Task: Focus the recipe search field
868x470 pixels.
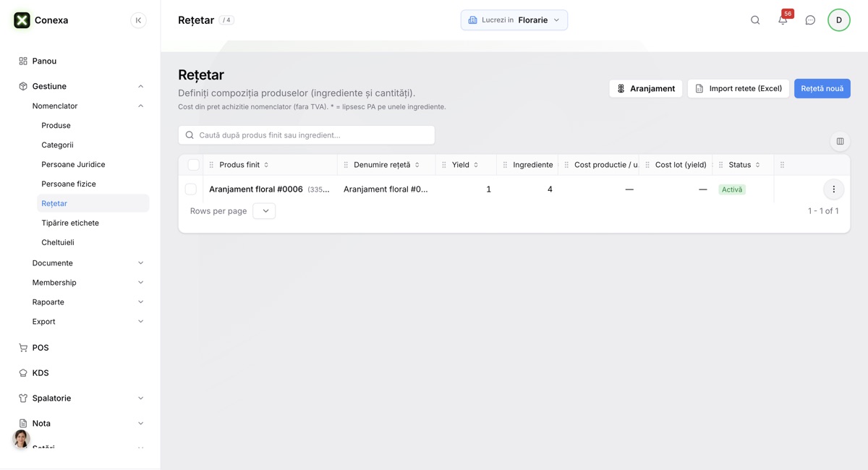Action: pos(307,135)
